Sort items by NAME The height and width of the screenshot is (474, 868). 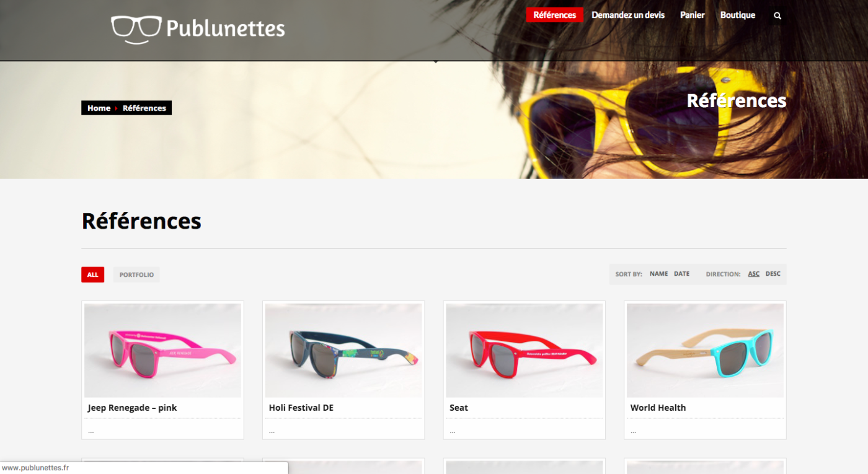tap(659, 274)
